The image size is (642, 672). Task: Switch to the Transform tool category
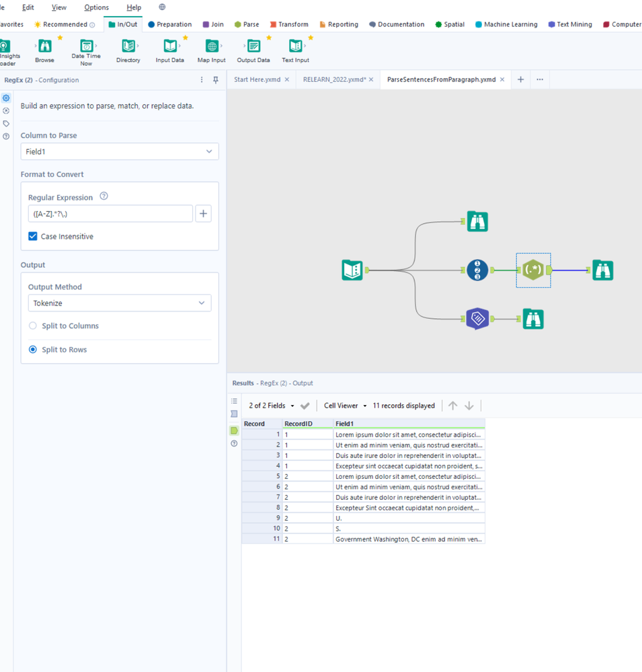tap(289, 24)
